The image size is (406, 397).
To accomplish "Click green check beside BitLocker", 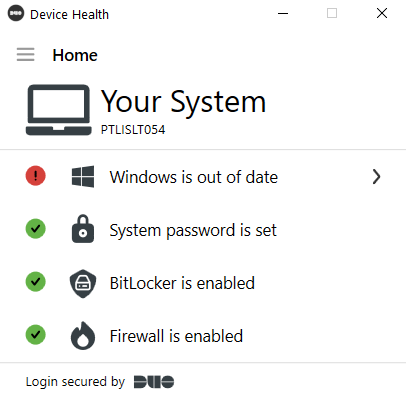I will [36, 282].
